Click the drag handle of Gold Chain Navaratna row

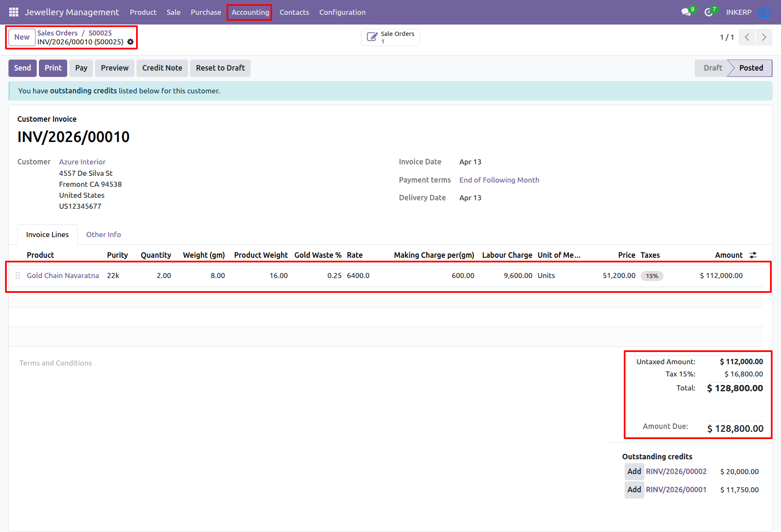click(x=18, y=276)
